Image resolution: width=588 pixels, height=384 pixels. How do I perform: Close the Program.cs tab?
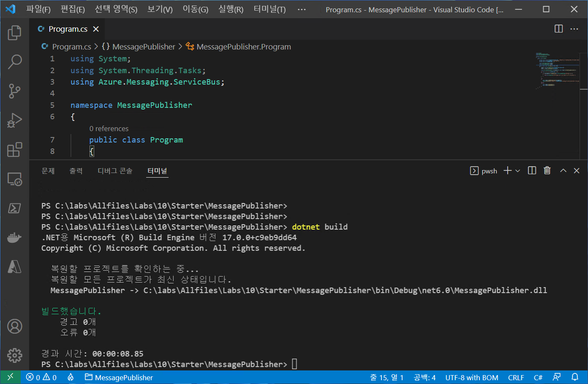[96, 29]
